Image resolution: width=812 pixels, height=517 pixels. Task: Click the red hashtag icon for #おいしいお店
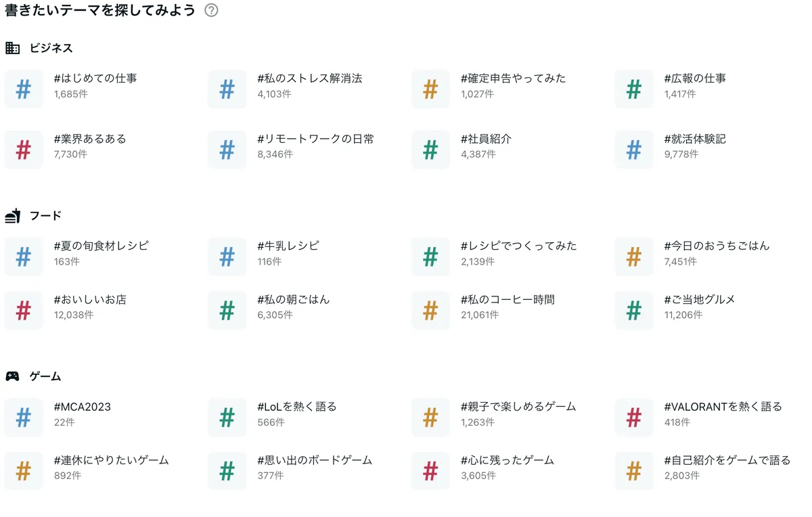(24, 311)
